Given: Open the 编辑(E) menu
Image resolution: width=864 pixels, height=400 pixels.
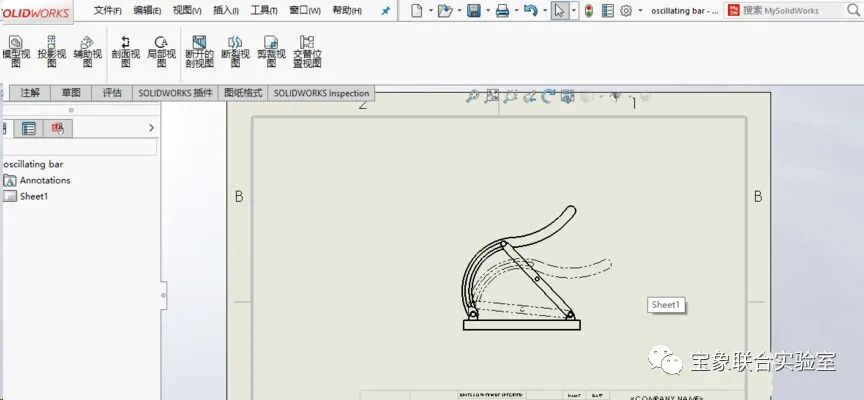Looking at the screenshot, I should point(147,10).
